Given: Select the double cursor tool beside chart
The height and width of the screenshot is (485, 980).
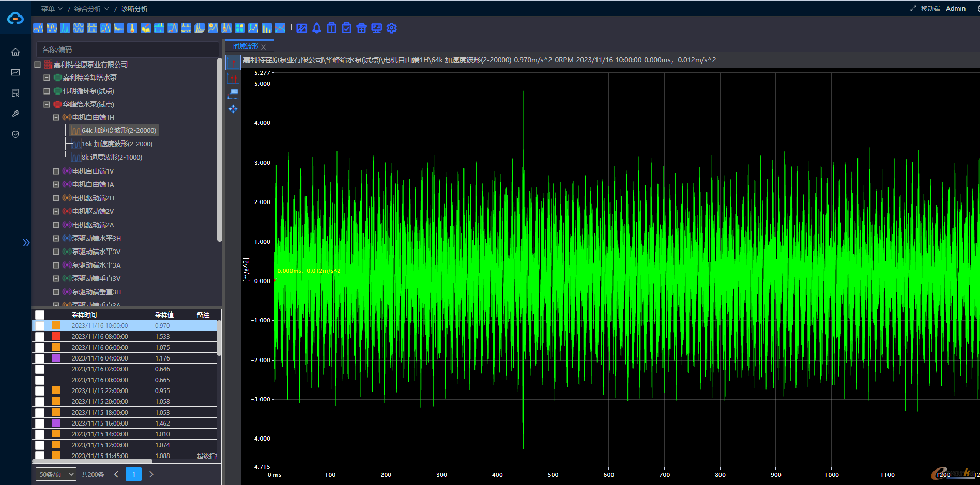Looking at the screenshot, I should click(x=233, y=79).
